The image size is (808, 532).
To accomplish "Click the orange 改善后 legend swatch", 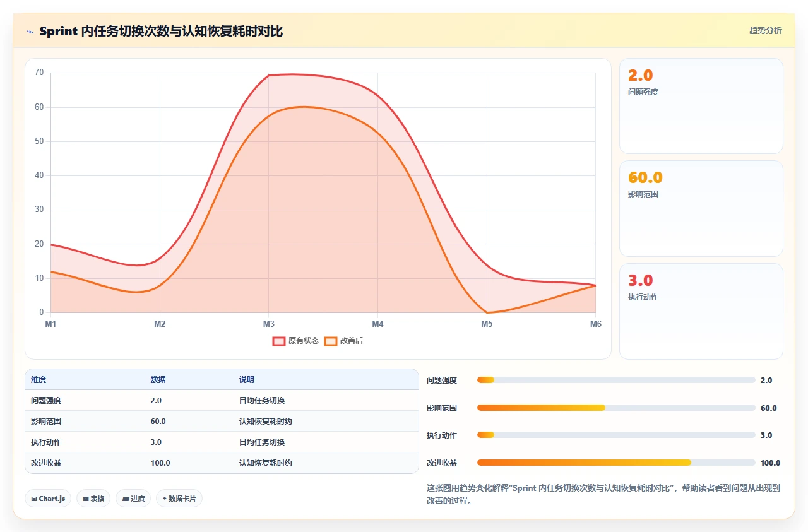I will tap(331, 341).
